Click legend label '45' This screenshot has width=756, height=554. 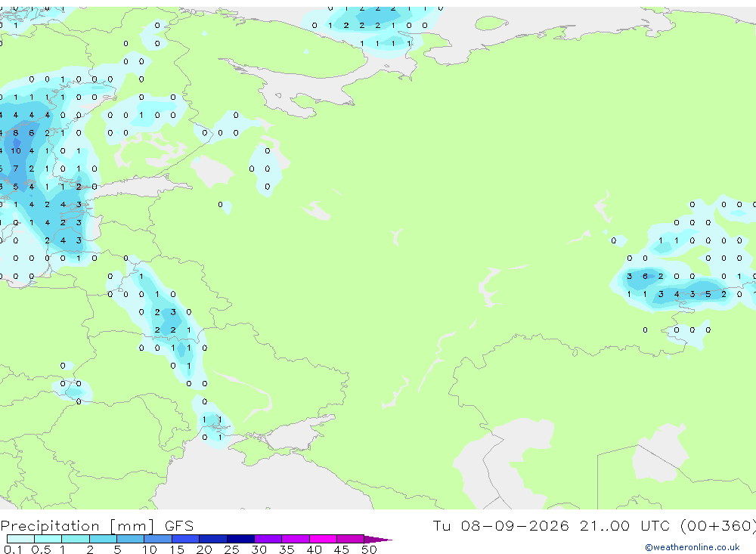tap(342, 549)
